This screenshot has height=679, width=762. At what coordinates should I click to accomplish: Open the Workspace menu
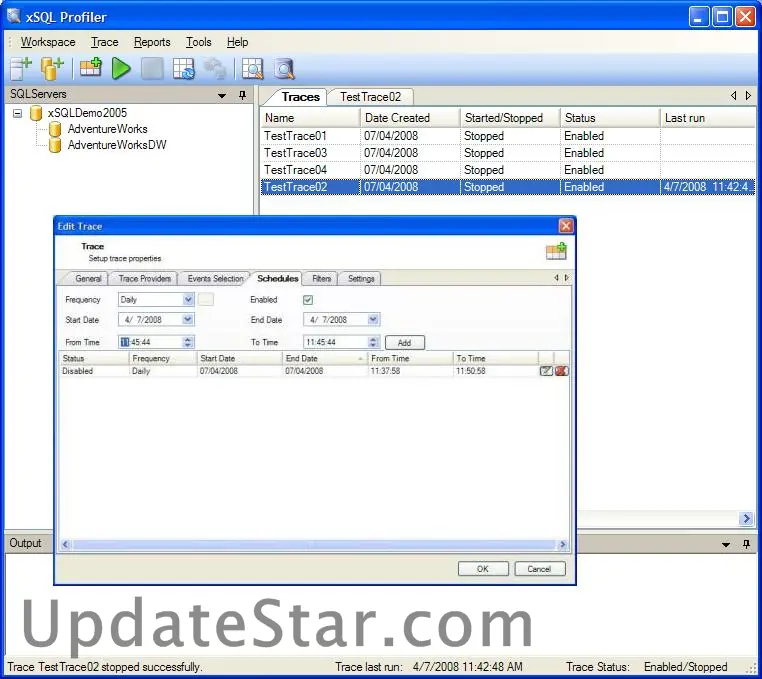click(x=48, y=42)
